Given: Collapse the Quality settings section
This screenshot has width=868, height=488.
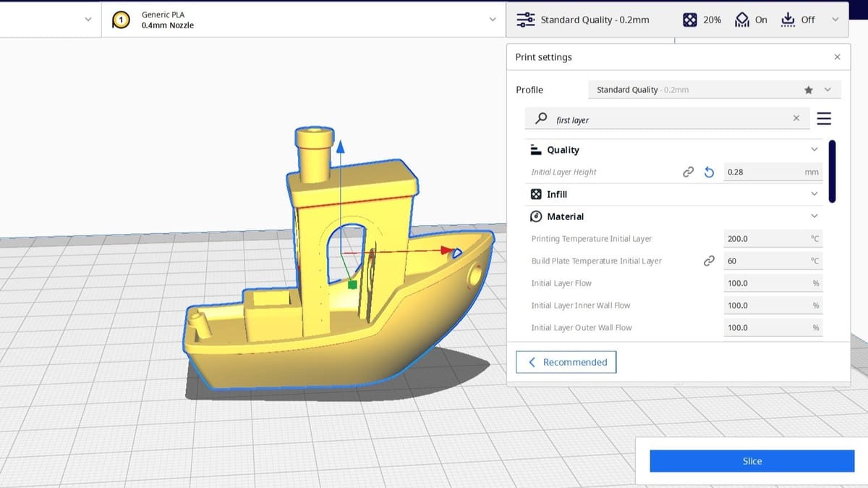Looking at the screenshot, I should pos(814,150).
